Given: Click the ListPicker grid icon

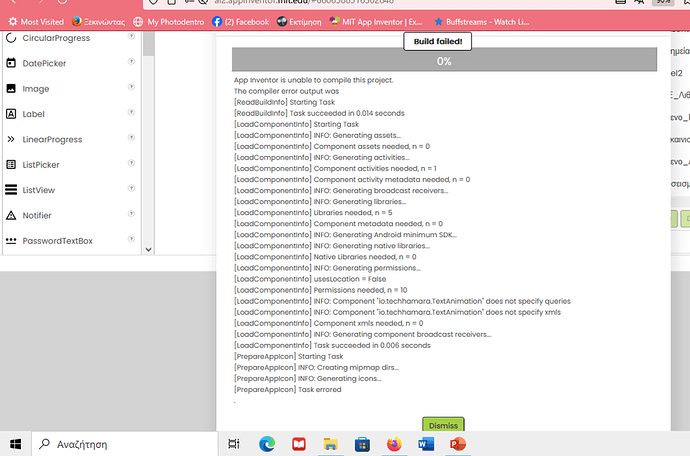Looking at the screenshot, I should 11,165.
